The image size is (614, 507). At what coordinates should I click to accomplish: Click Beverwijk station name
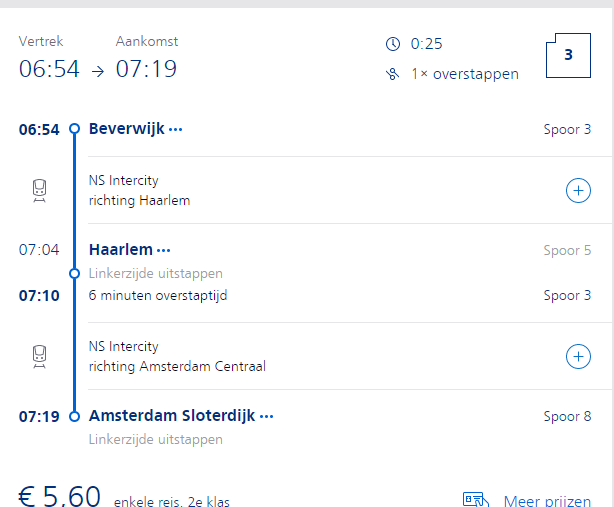[126, 129]
